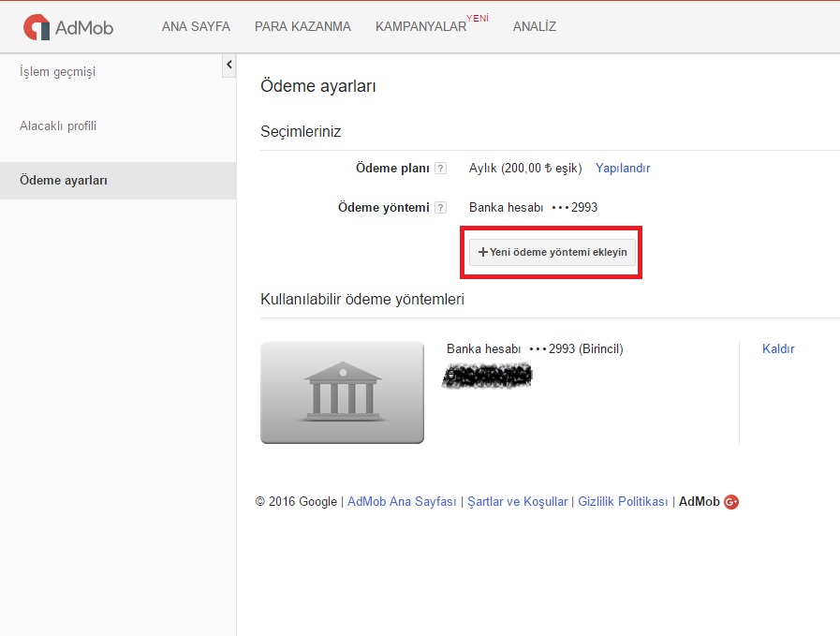Click the bank building icon for payment method
Screen dimensions: 840x636
point(342,391)
